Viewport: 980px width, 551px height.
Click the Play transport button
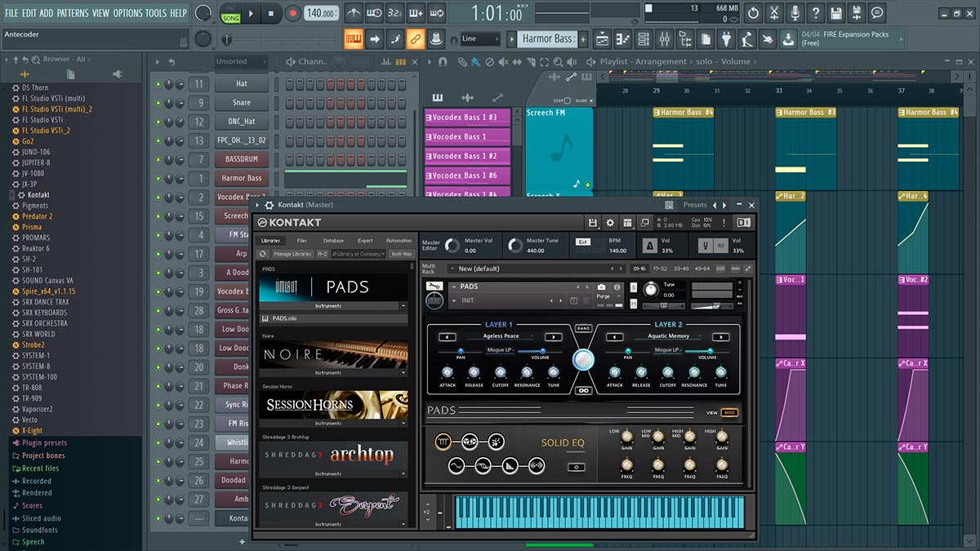pyautogui.click(x=252, y=13)
